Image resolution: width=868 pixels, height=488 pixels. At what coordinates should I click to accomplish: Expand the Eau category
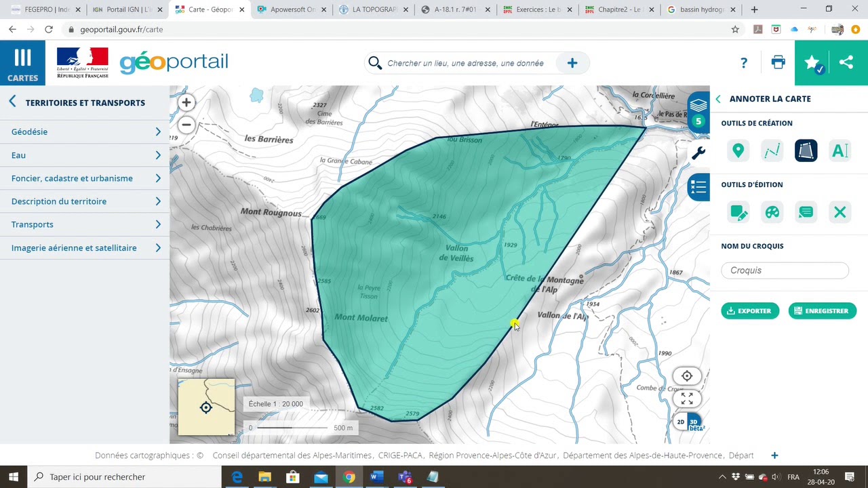(x=85, y=155)
